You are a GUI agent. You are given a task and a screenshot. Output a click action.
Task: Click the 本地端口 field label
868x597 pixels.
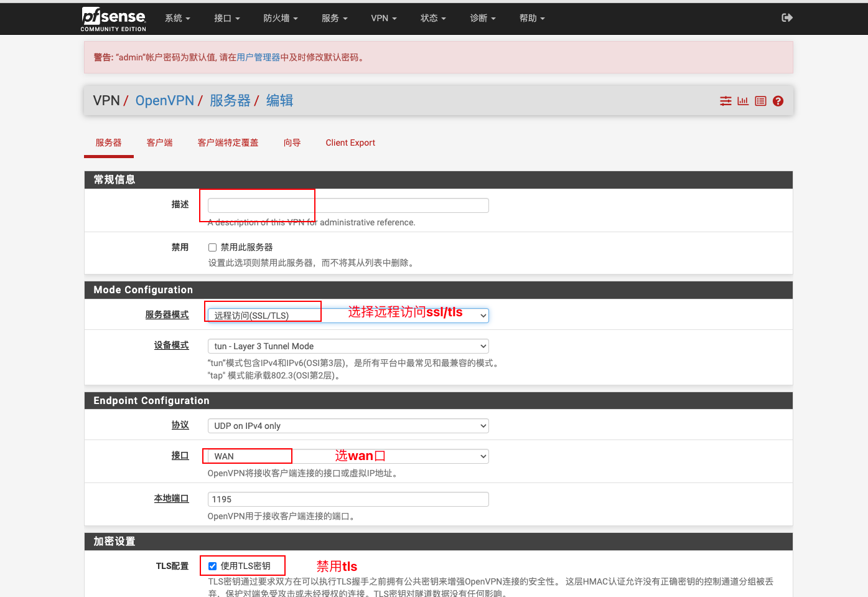172,498
